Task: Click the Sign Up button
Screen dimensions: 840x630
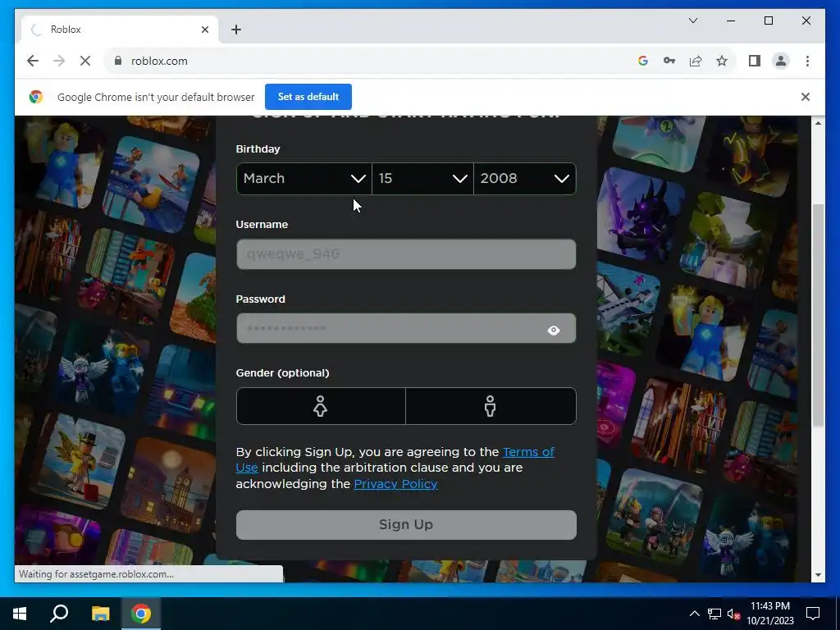Action: (406, 524)
